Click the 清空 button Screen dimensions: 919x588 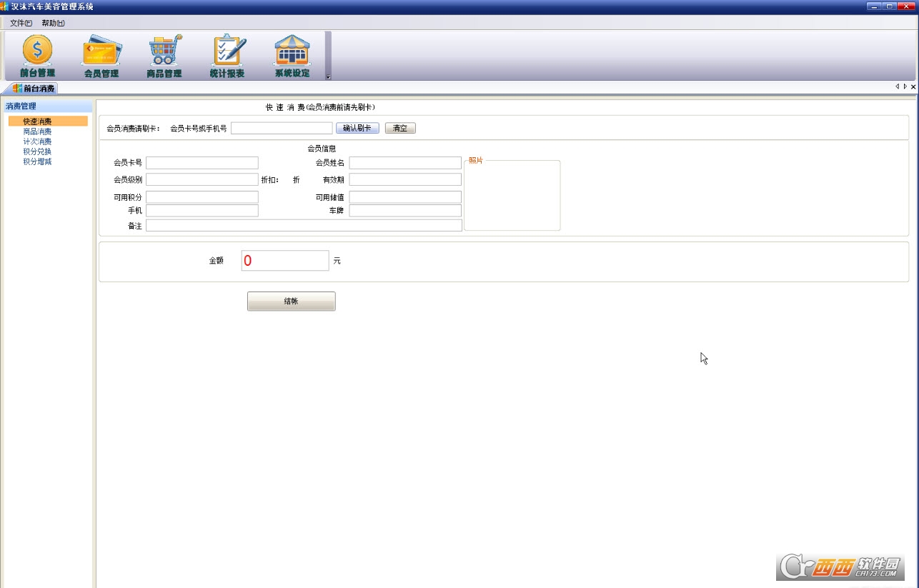[x=400, y=129]
